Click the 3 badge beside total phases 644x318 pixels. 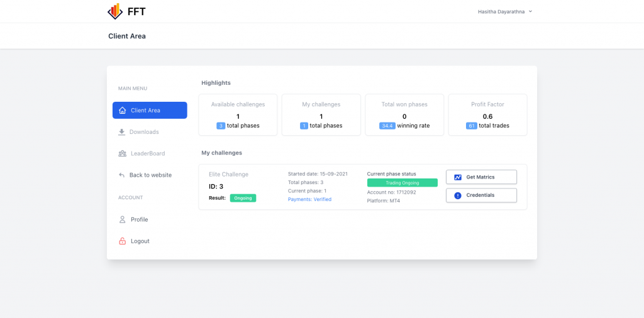[221, 126]
